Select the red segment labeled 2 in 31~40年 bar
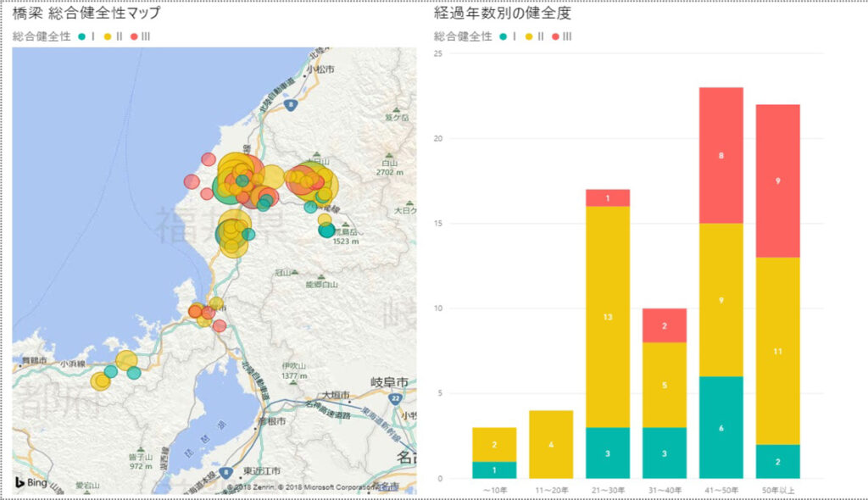The height and width of the screenshot is (500, 868). tap(664, 325)
